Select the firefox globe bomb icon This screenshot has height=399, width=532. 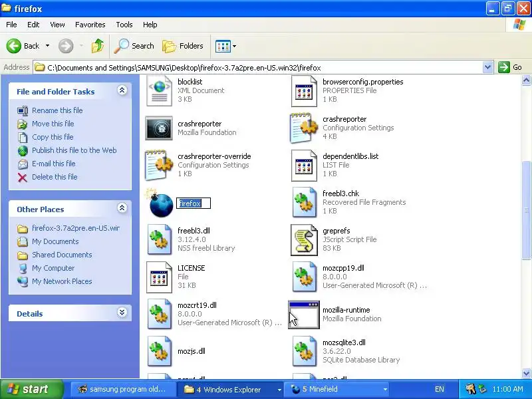[160, 203]
